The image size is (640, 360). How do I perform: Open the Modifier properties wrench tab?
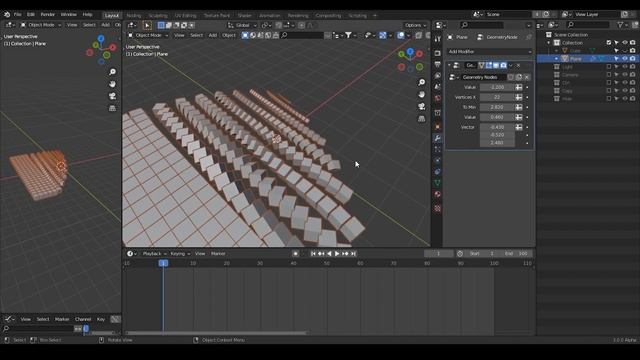pos(438,138)
